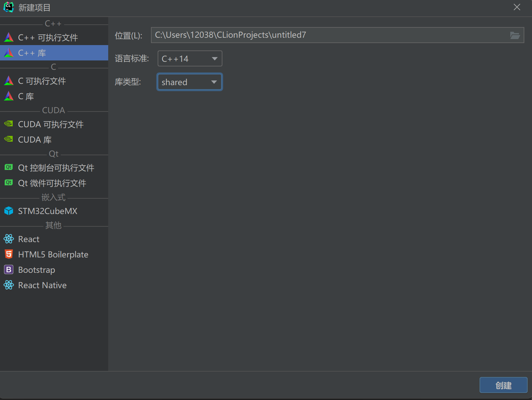Close the 新建项目 dialog
The image size is (532, 400).
(517, 7)
